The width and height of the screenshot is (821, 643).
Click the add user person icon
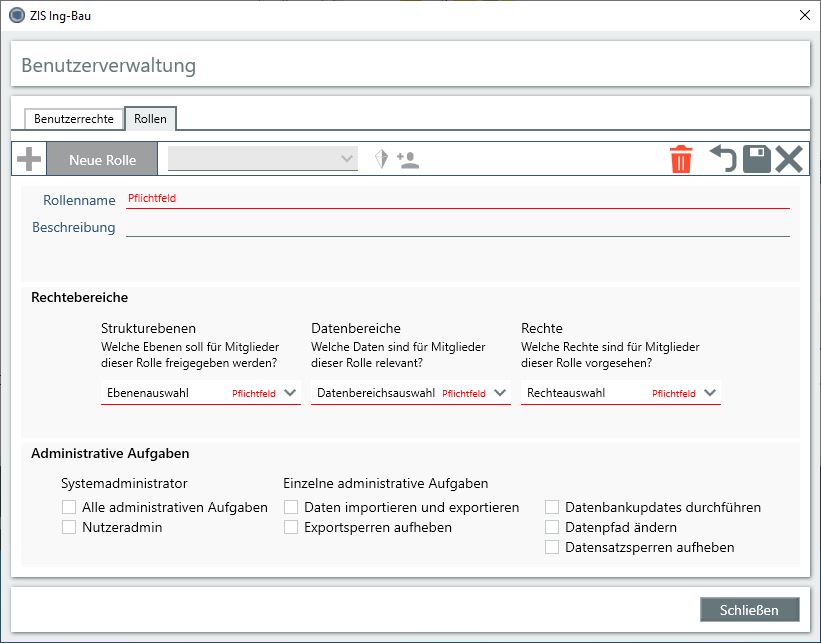pos(407,159)
